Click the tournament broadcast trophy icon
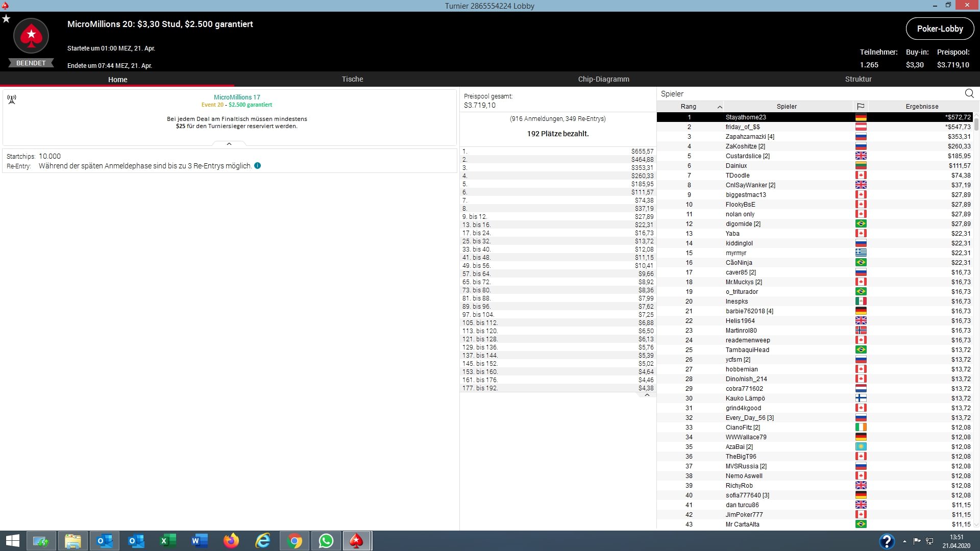This screenshot has height=551, width=980. point(12,99)
